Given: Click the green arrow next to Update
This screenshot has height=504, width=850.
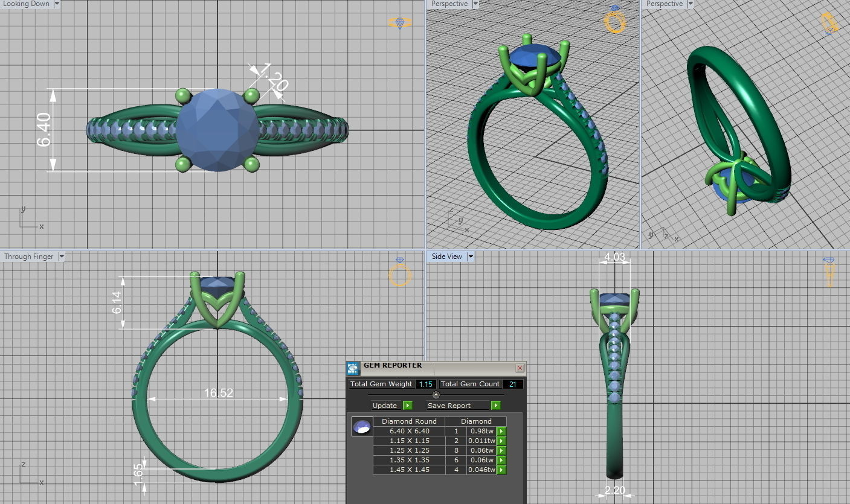Looking at the screenshot, I should [408, 406].
